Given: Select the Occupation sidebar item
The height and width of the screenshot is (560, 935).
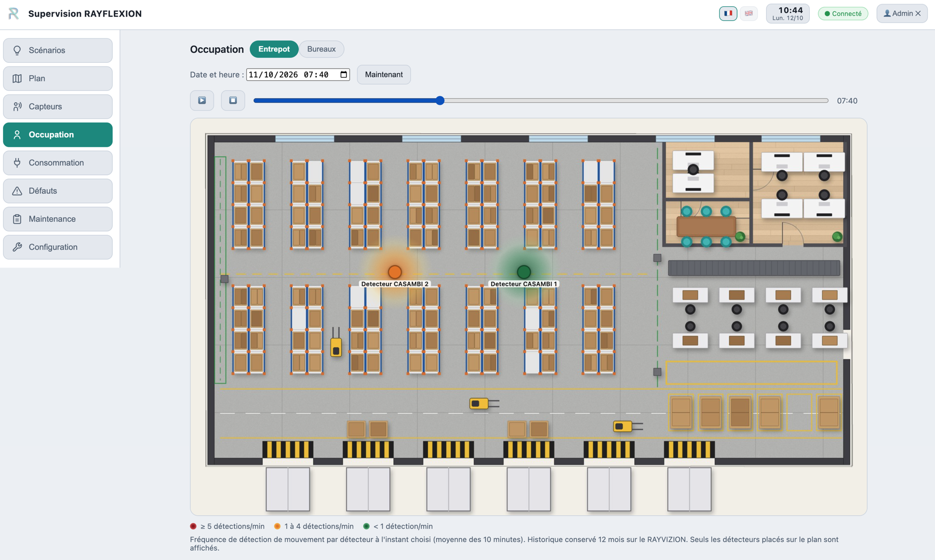Looking at the screenshot, I should click(58, 134).
